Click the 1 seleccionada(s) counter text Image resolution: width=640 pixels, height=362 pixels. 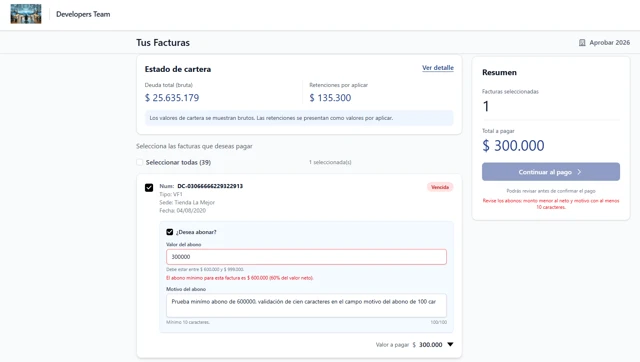pos(330,162)
